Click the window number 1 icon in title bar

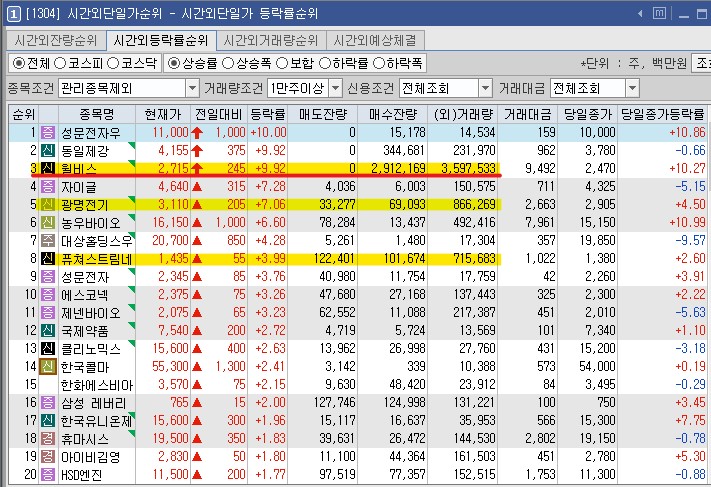coord(13,14)
